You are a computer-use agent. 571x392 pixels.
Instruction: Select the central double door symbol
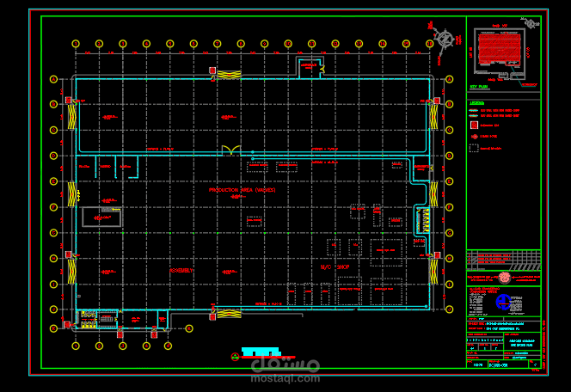coord(231,150)
